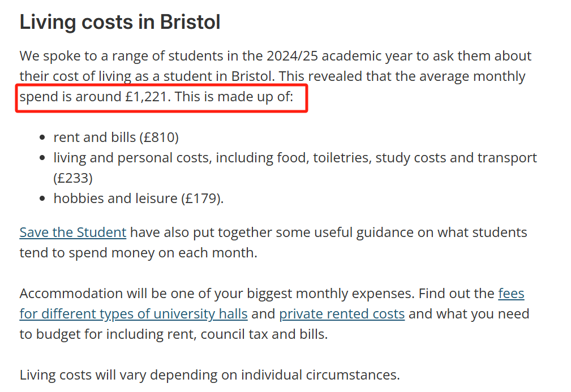Image resolution: width=571 pixels, height=392 pixels.
Task: Follow the private rented costs link
Action: point(342,313)
